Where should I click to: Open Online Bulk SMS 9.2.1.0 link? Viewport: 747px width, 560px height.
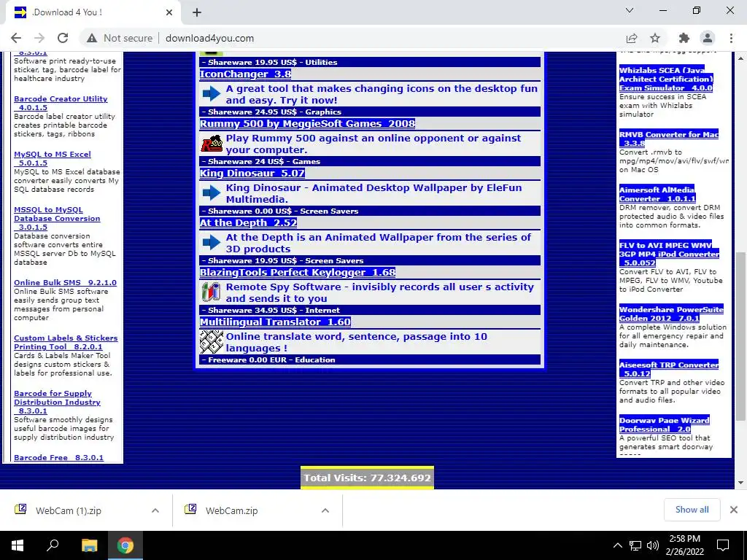[65, 282]
